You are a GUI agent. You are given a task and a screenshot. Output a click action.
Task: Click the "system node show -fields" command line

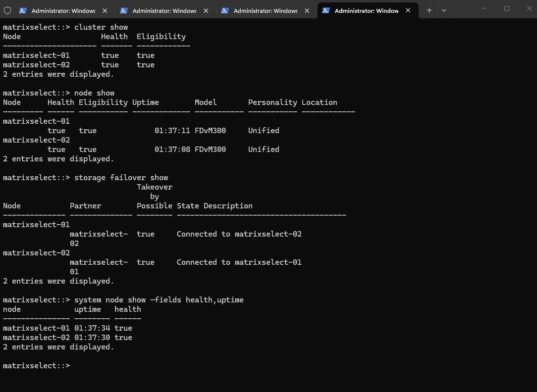click(159, 300)
